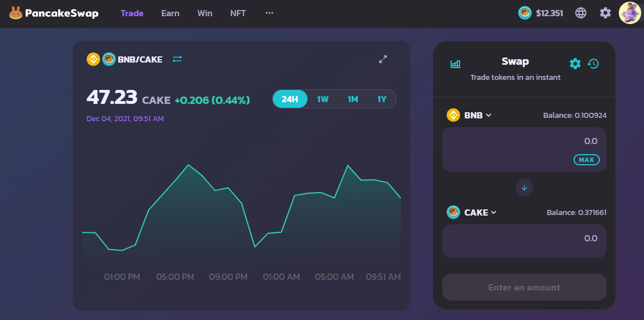644x320 pixels.
Task: Open the NFT menu
Action: [238, 13]
